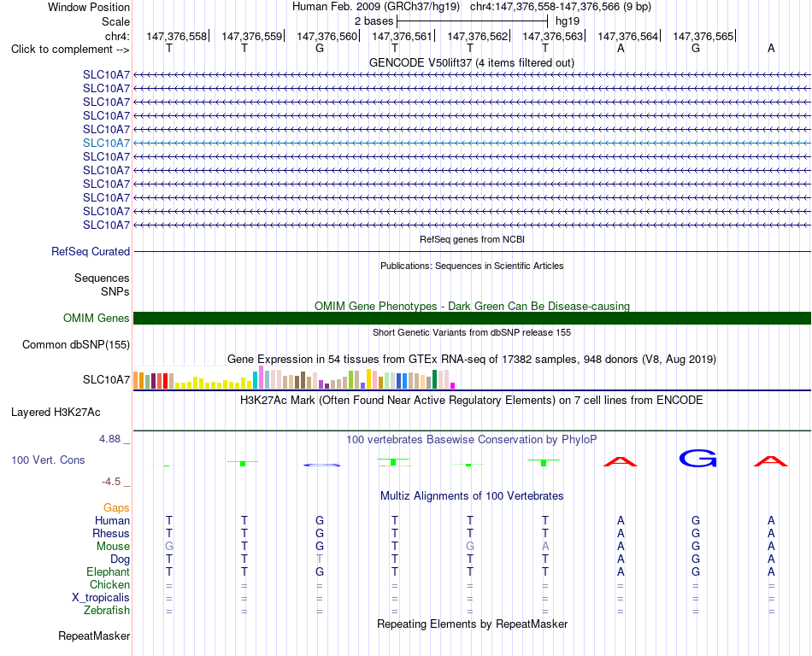
Task: Click the Sequences track label
Action: pos(102,278)
